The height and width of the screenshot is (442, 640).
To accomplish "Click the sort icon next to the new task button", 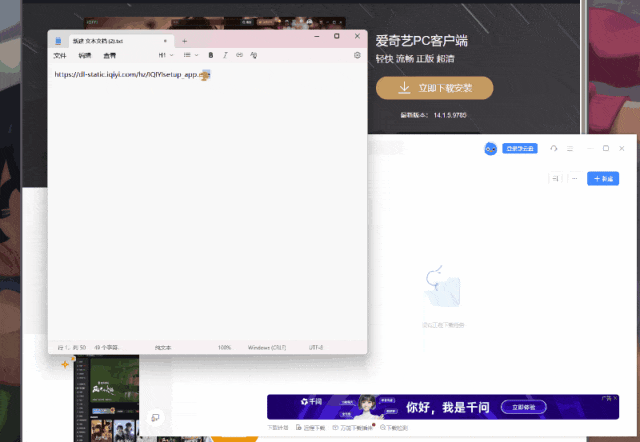I will [556, 179].
